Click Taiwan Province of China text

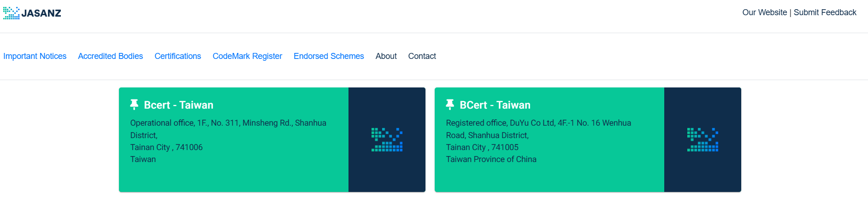(x=491, y=159)
